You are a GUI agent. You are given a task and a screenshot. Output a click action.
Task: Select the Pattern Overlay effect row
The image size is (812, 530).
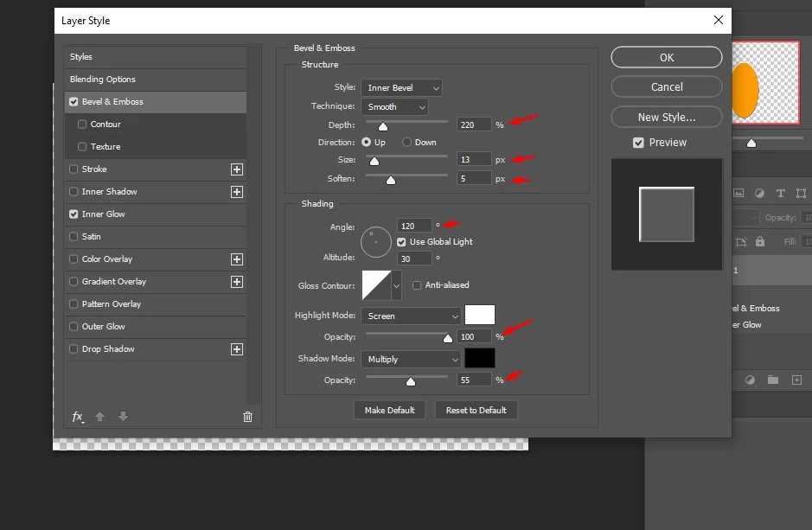click(156, 304)
